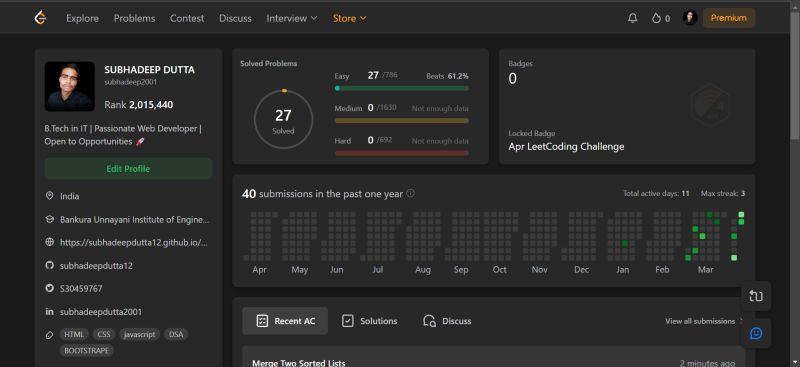Click the streak flame icon
The width and height of the screenshot is (800, 367).
(656, 18)
